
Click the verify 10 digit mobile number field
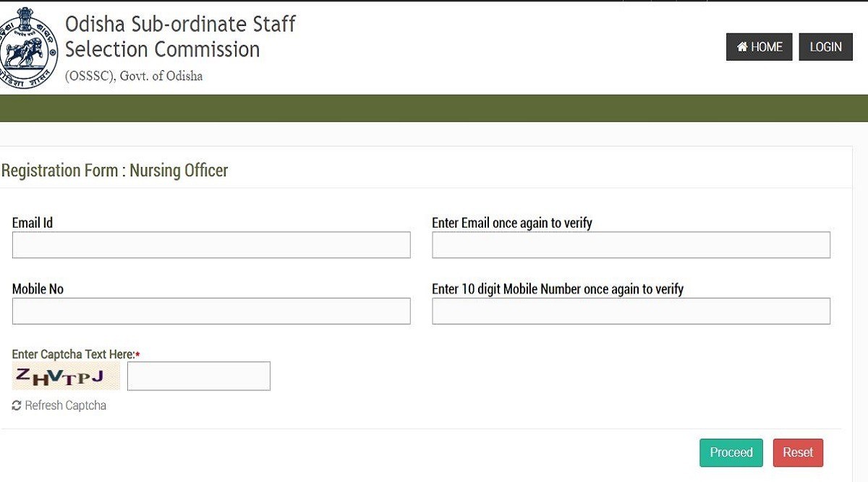tap(631, 311)
